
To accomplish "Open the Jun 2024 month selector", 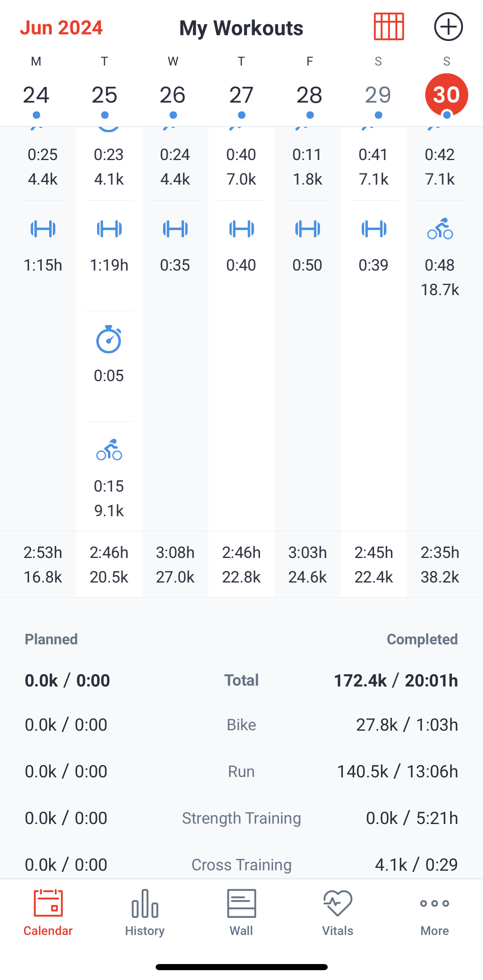I will click(61, 28).
